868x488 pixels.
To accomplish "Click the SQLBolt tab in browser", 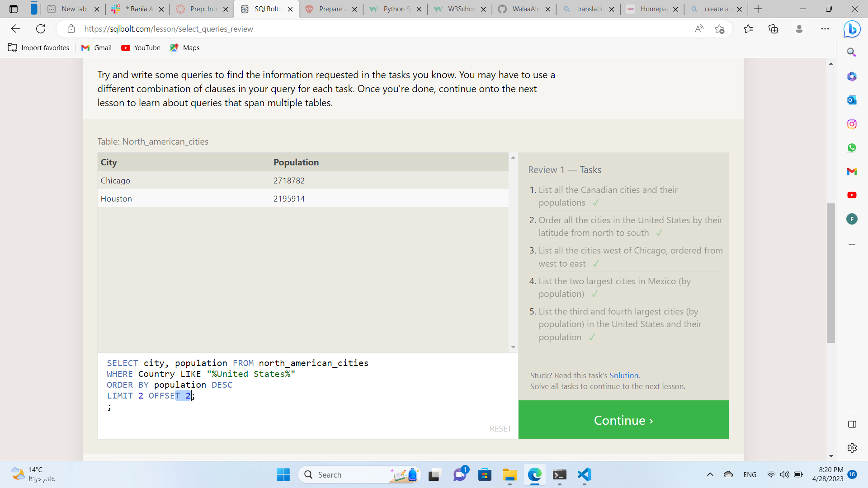I will (x=266, y=9).
